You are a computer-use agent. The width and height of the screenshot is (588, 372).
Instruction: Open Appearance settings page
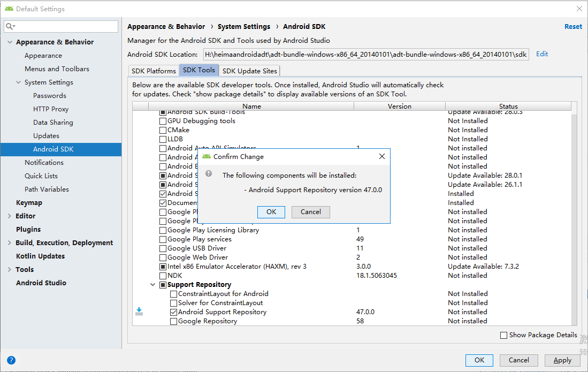click(x=43, y=56)
